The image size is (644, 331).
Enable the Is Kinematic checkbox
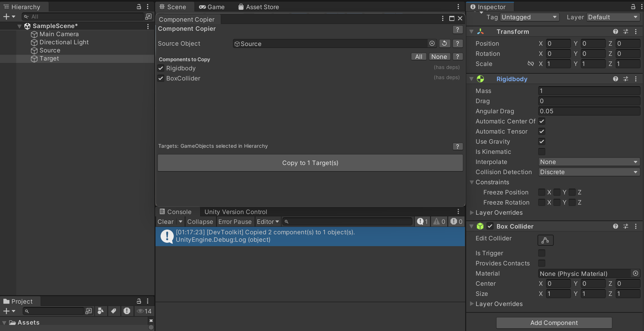542,151
